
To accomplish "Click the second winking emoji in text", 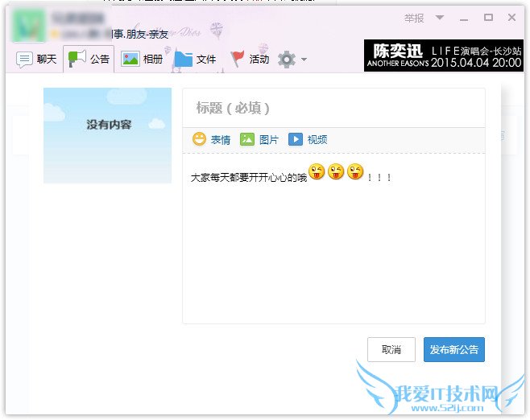I will (336, 171).
